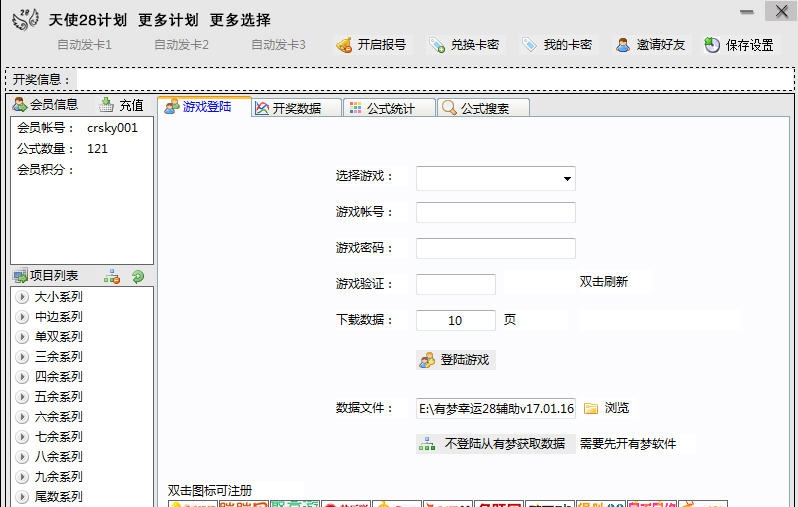Click the 双击图标可注册 hint text
This screenshot has height=507, width=798.
pos(210,490)
